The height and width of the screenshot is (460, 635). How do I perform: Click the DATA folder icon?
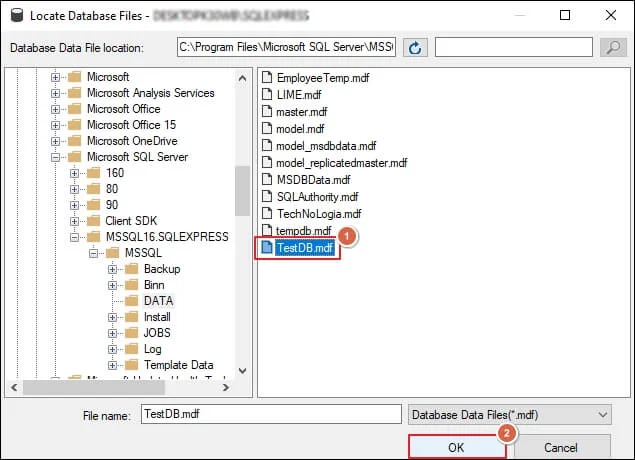click(x=131, y=300)
